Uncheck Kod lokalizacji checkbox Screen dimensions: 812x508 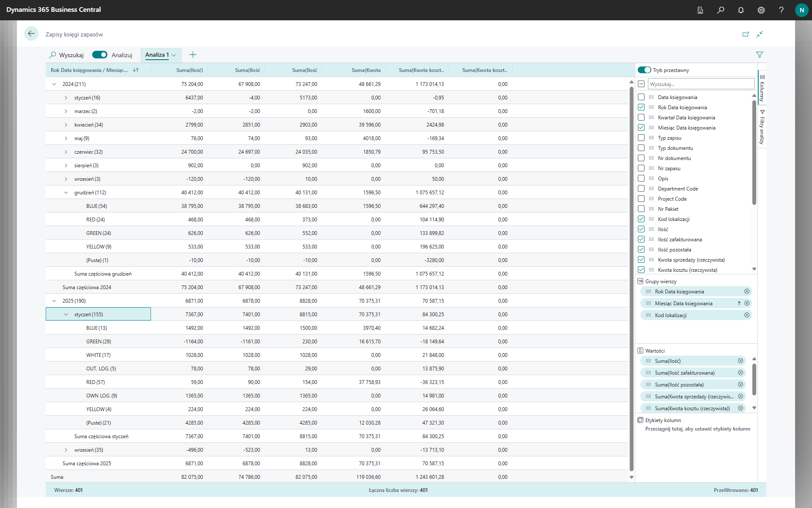click(641, 219)
